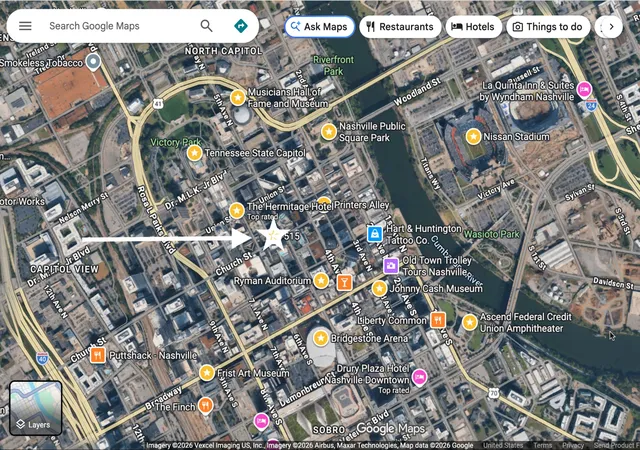
Task: Click the Victory Park label
Action: [x=176, y=142]
